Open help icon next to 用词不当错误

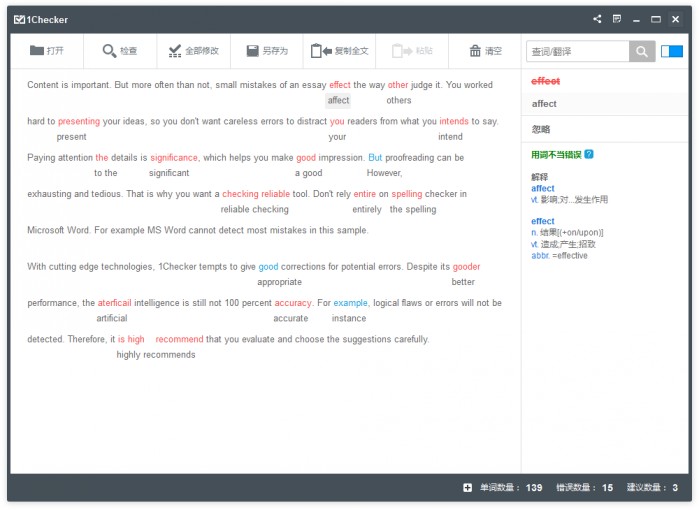(589, 154)
